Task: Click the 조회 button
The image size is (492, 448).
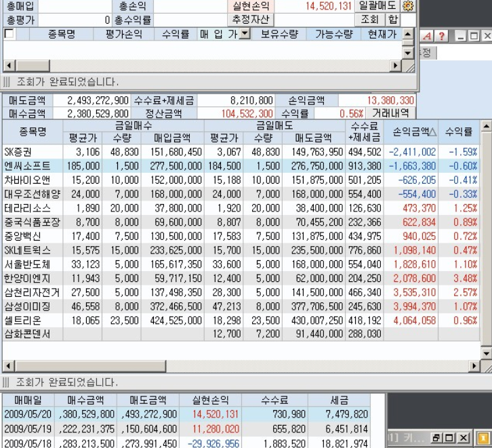Action: [369, 20]
